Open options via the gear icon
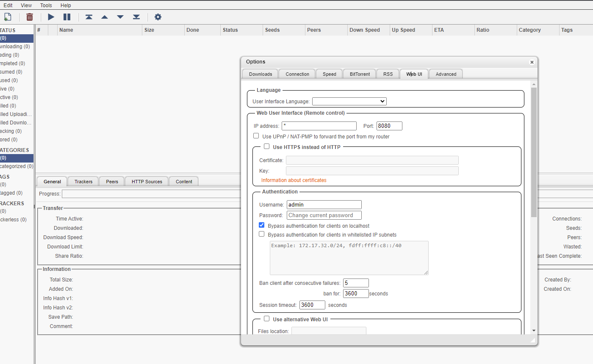Image resolution: width=593 pixels, height=364 pixels. (158, 17)
